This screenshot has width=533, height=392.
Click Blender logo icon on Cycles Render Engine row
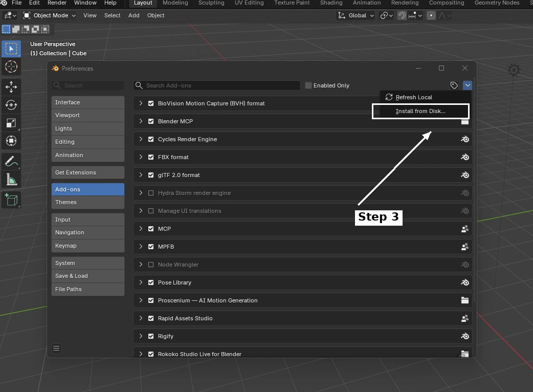tap(464, 139)
